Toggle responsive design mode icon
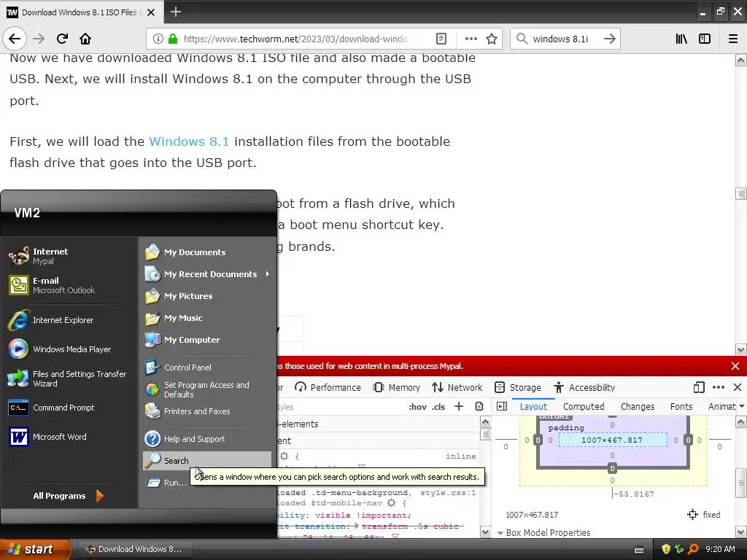The image size is (747, 560). click(699, 387)
